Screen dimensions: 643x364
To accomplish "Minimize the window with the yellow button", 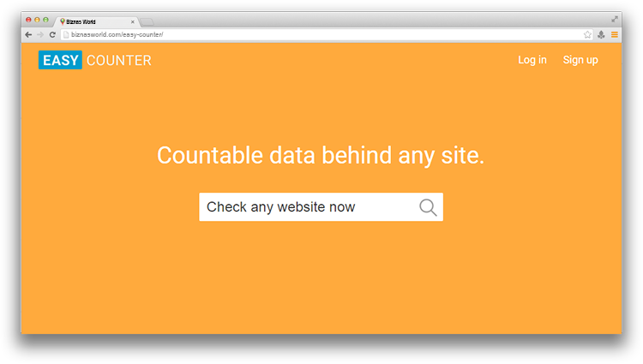I will click(37, 20).
